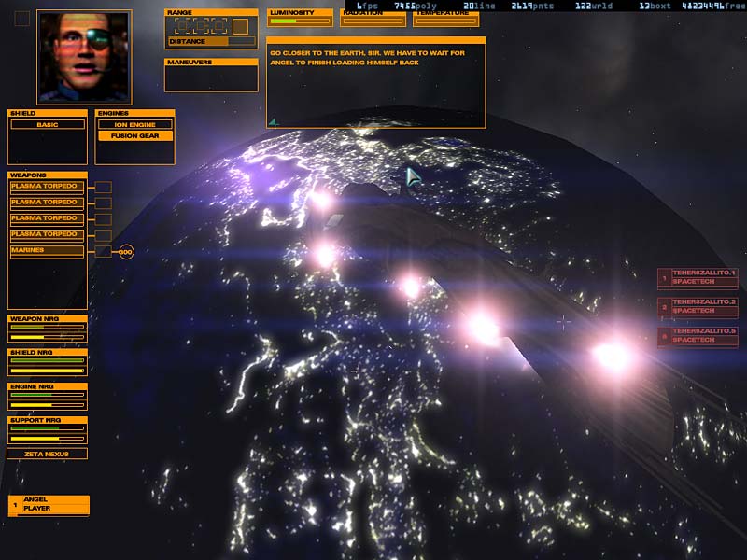Screen dimensions: 747x560
Task: Activate the Fusion Gear engine
Action: point(134,136)
